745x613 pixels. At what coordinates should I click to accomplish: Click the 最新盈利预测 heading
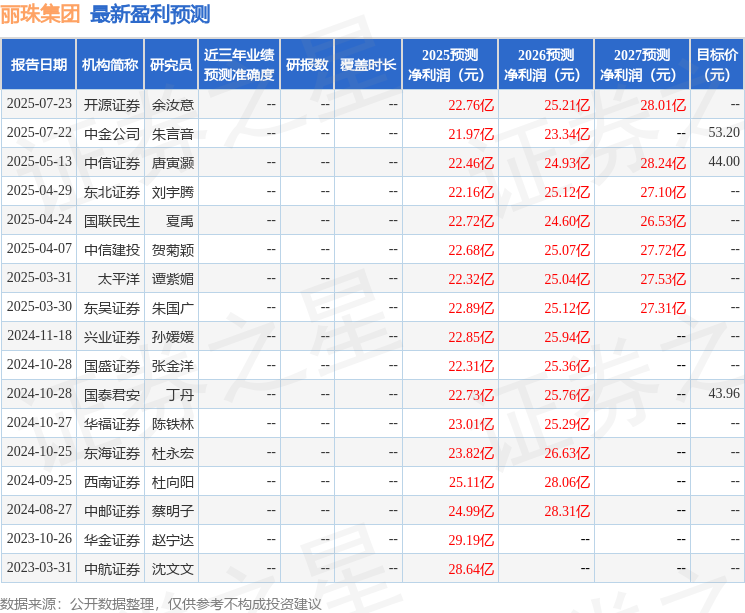(x=150, y=14)
